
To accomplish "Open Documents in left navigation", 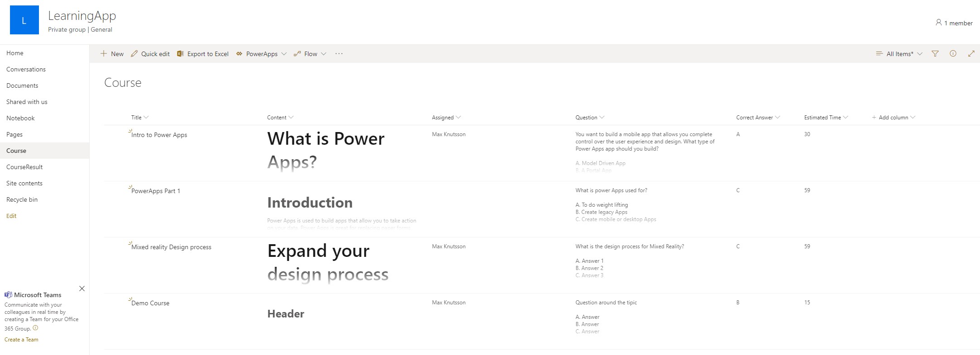I will point(22,85).
